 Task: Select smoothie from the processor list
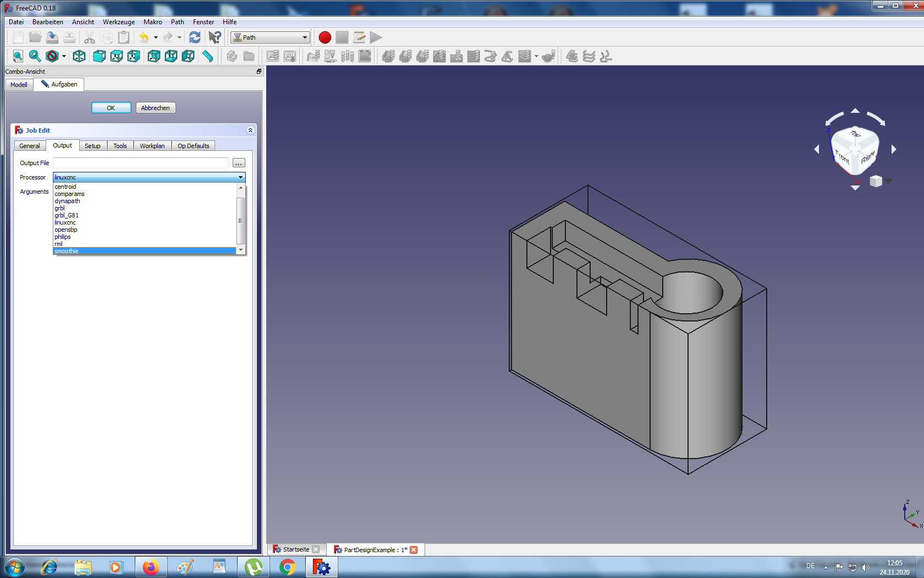tap(67, 251)
